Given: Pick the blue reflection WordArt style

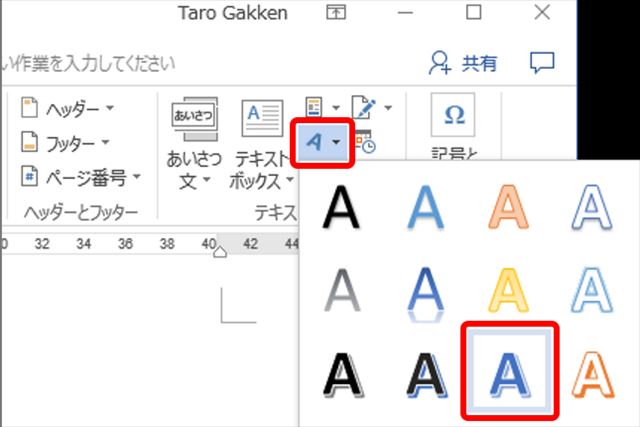Looking at the screenshot, I should pos(426,293).
